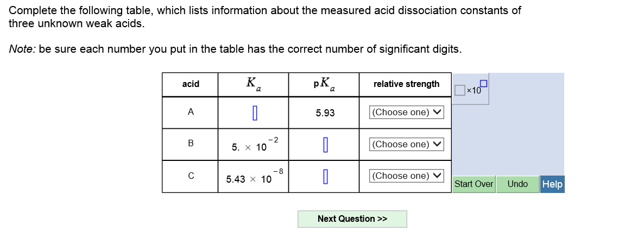Insert scientific notation with the ×10 button
The height and width of the screenshot is (237, 644).
tap(471, 88)
